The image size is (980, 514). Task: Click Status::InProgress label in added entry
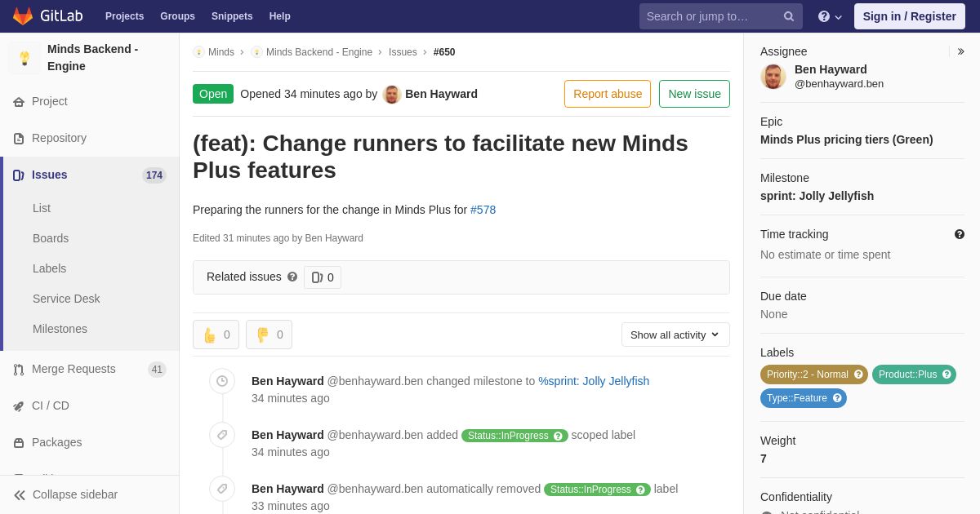coord(514,436)
